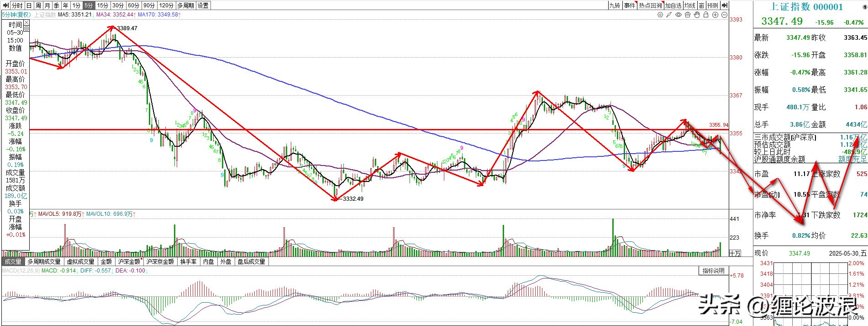Click the 均线 moving average button
This screenshot has height=326, width=868.
pyautogui.click(x=690, y=5)
